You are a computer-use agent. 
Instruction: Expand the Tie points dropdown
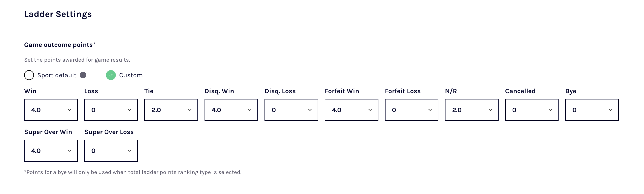[171, 110]
